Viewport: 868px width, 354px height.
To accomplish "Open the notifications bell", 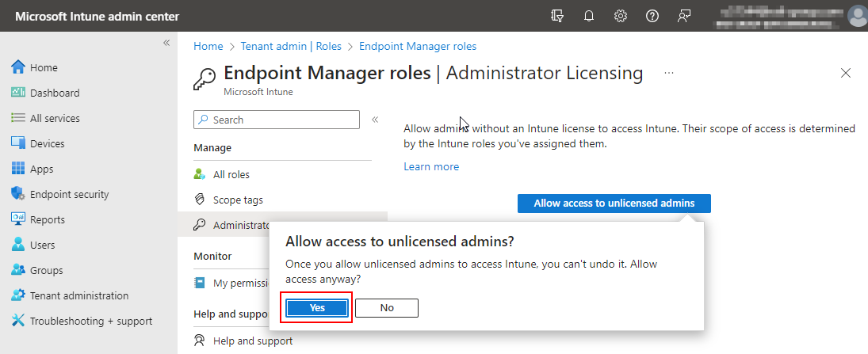I will pyautogui.click(x=589, y=16).
